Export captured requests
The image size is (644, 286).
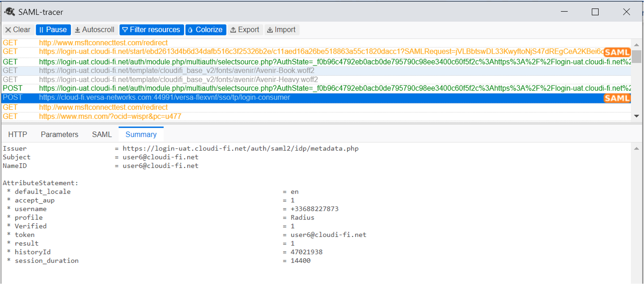245,30
